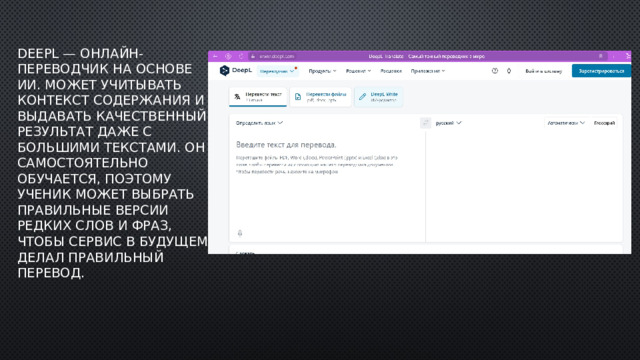
Task: Open the Определить язык source language dropdown
Action: (x=259, y=123)
